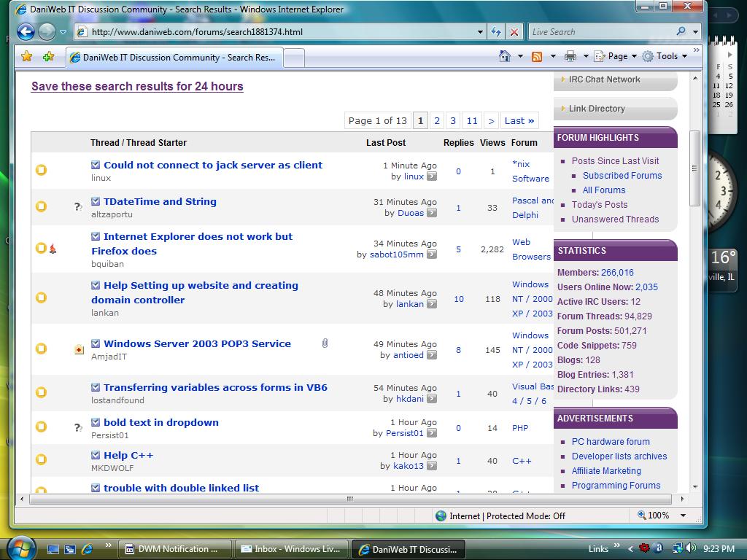
Task: Open the Tools menu
Action: pos(665,56)
